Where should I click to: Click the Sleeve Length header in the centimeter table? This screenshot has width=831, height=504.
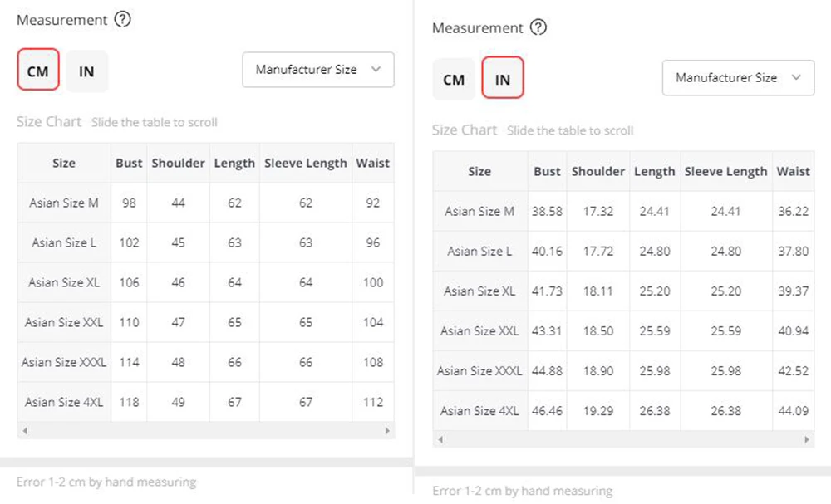(305, 164)
